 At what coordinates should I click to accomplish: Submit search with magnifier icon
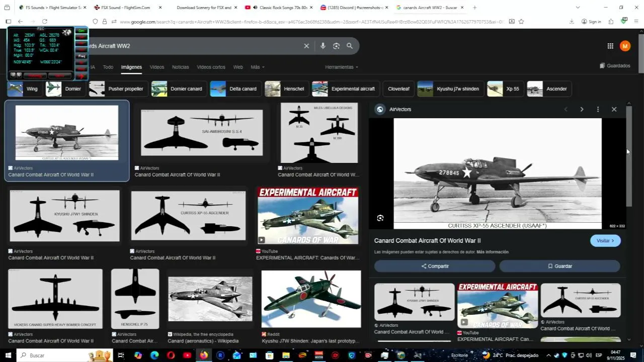350,46
